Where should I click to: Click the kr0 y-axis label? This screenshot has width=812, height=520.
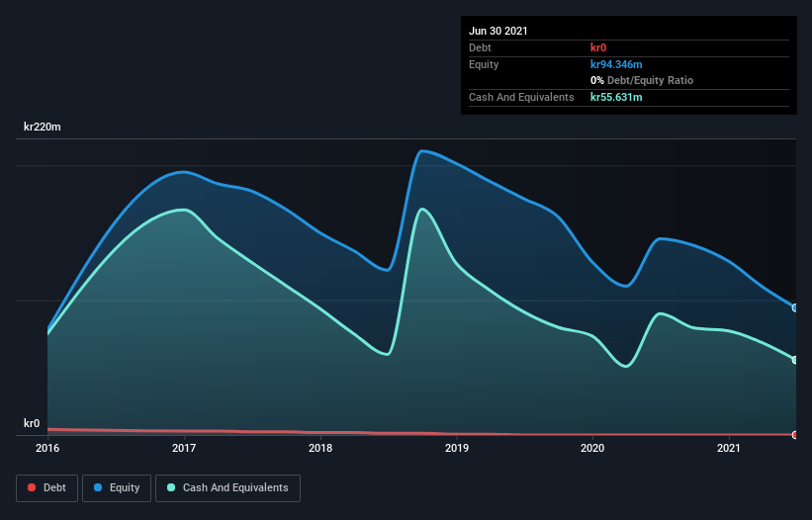[32, 423]
